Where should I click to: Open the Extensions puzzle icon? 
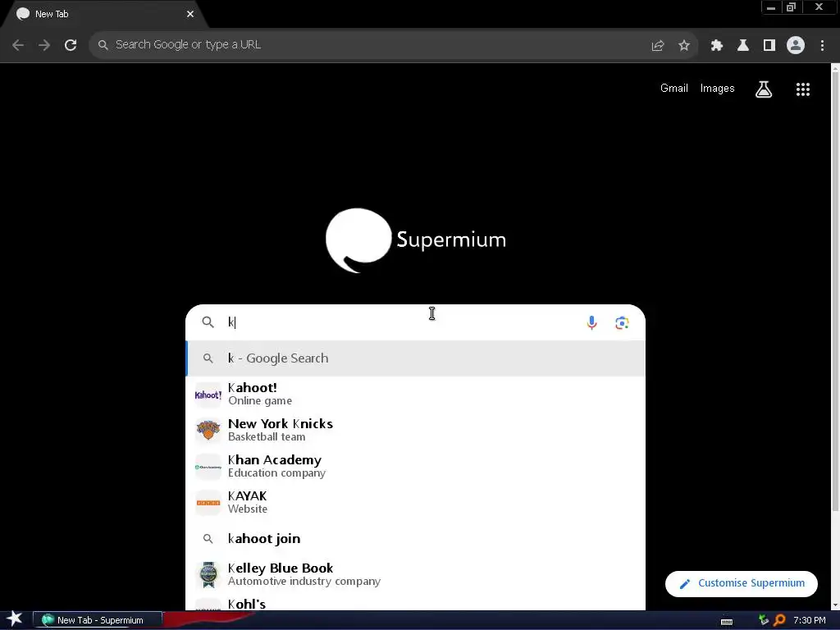pyautogui.click(x=717, y=46)
